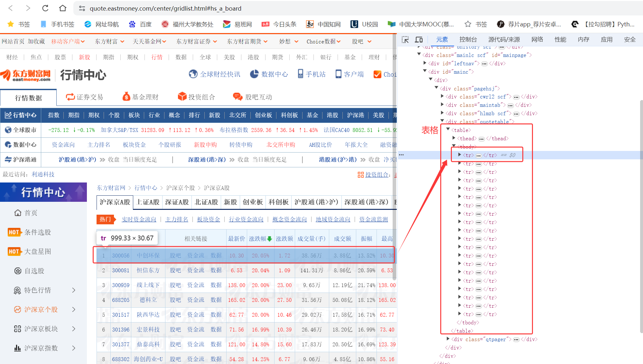Toggle descending sort on the 涨跌幅 column
The image size is (643, 364).
click(x=260, y=238)
